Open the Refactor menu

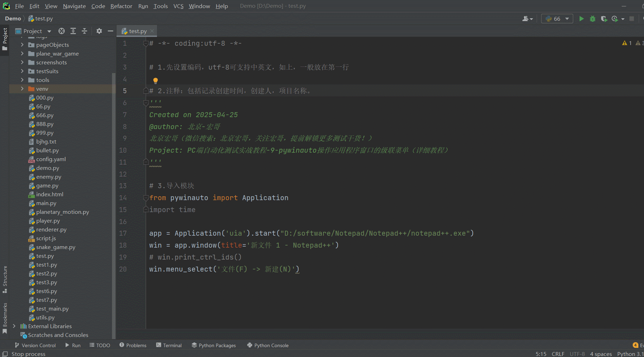coord(121,6)
